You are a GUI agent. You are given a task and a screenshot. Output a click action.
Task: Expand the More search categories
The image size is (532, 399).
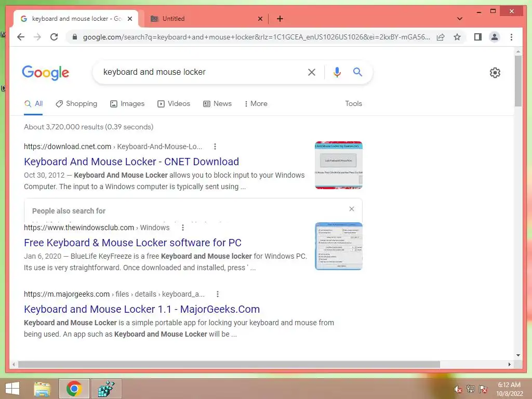(256, 103)
